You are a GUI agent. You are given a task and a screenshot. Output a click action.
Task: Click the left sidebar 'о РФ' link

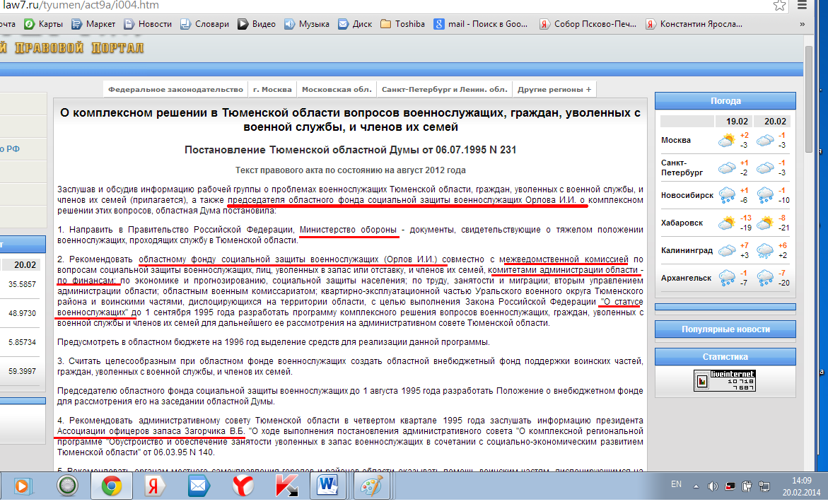point(9,149)
